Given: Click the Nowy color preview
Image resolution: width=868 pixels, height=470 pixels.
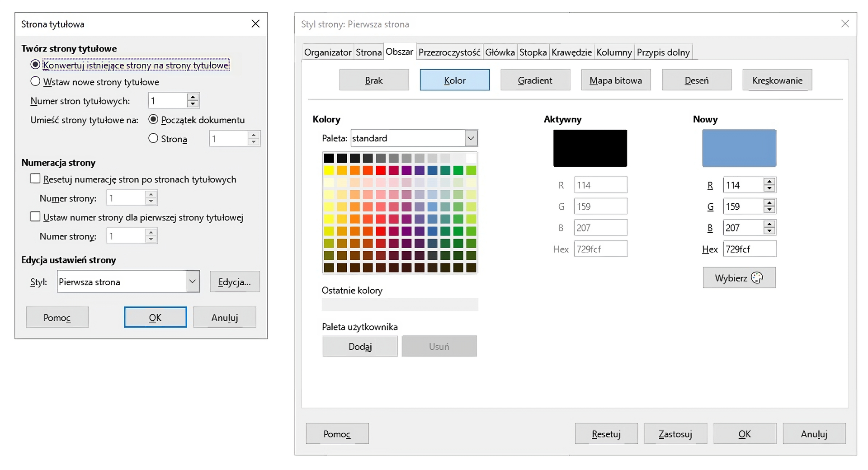Looking at the screenshot, I should [x=739, y=148].
